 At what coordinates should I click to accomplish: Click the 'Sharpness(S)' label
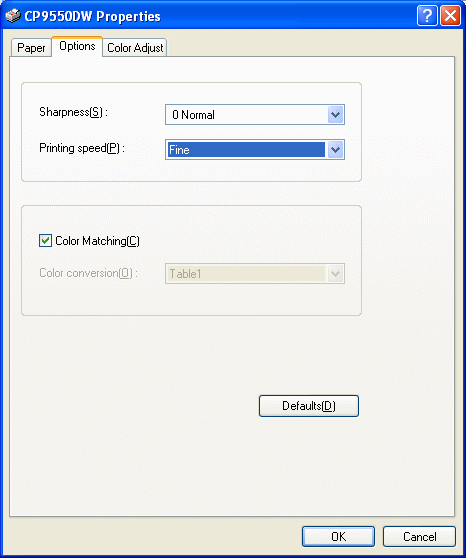(x=73, y=112)
